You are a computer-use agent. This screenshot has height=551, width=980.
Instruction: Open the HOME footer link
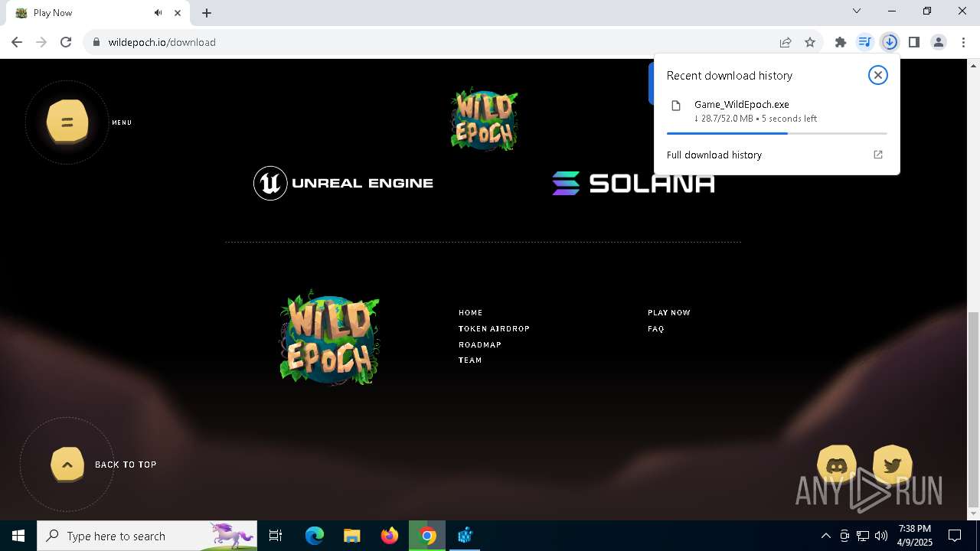tap(471, 312)
